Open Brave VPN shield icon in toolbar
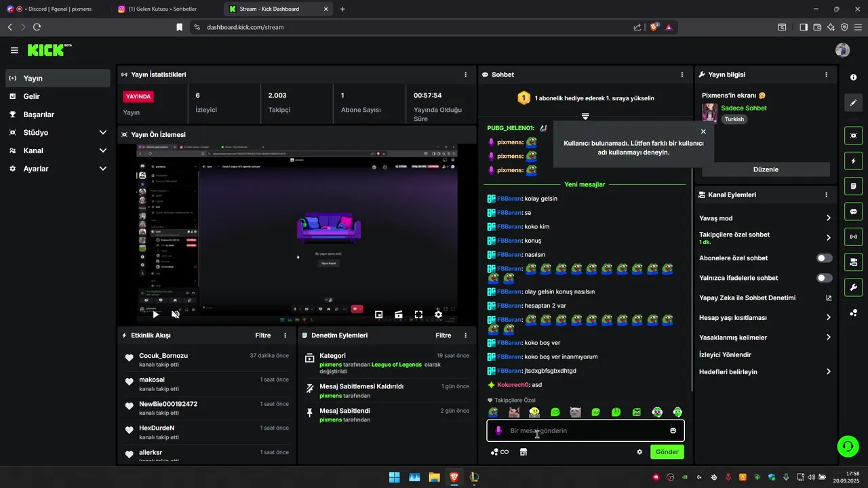Viewport: 868px width, 488px height. point(844,27)
